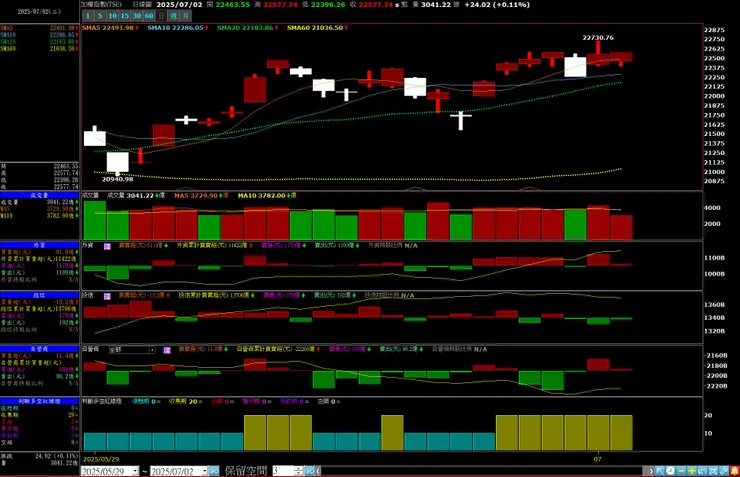Click the 22730.76 high price label

pos(598,38)
